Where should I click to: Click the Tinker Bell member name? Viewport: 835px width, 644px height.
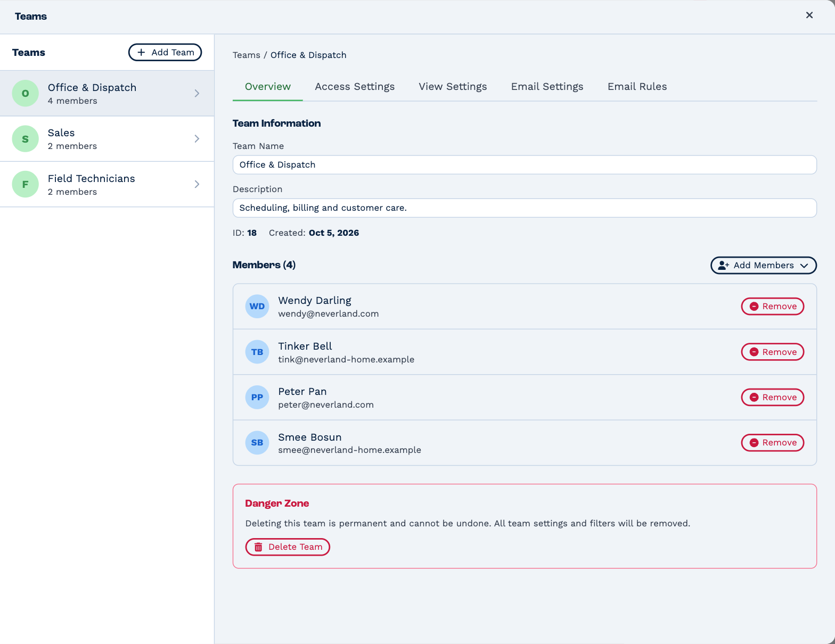click(305, 346)
